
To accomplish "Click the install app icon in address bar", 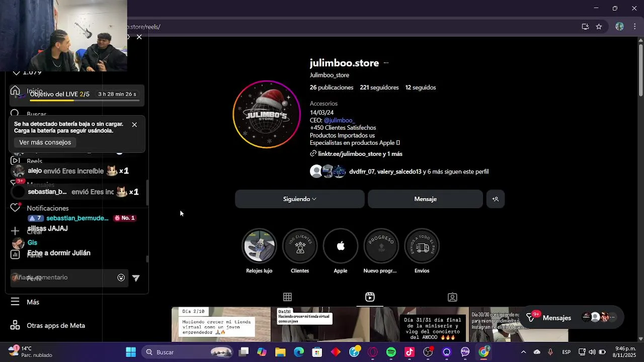I will click(585, 27).
